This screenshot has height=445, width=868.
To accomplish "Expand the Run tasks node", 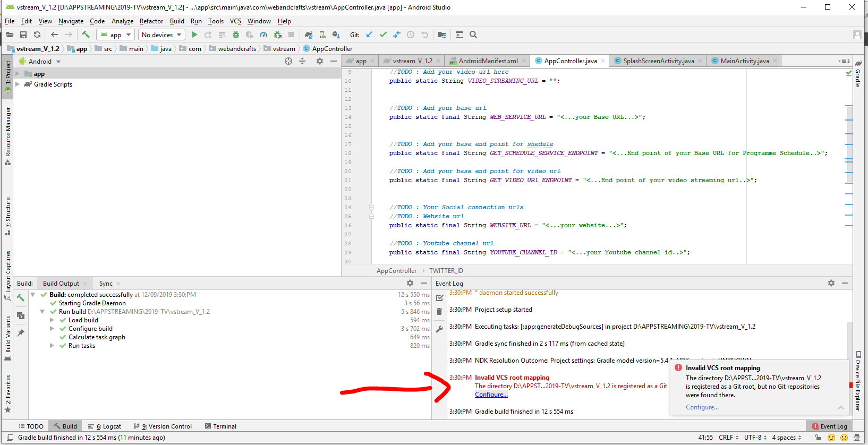I will coord(52,346).
